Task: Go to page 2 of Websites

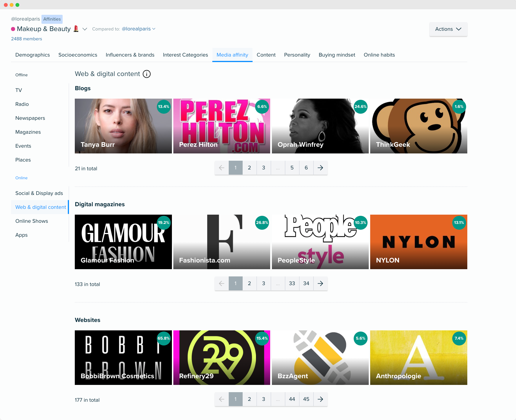Action: (249, 399)
